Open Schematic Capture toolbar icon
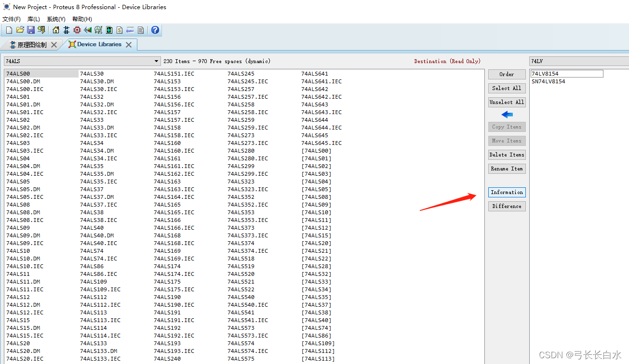 point(67,30)
